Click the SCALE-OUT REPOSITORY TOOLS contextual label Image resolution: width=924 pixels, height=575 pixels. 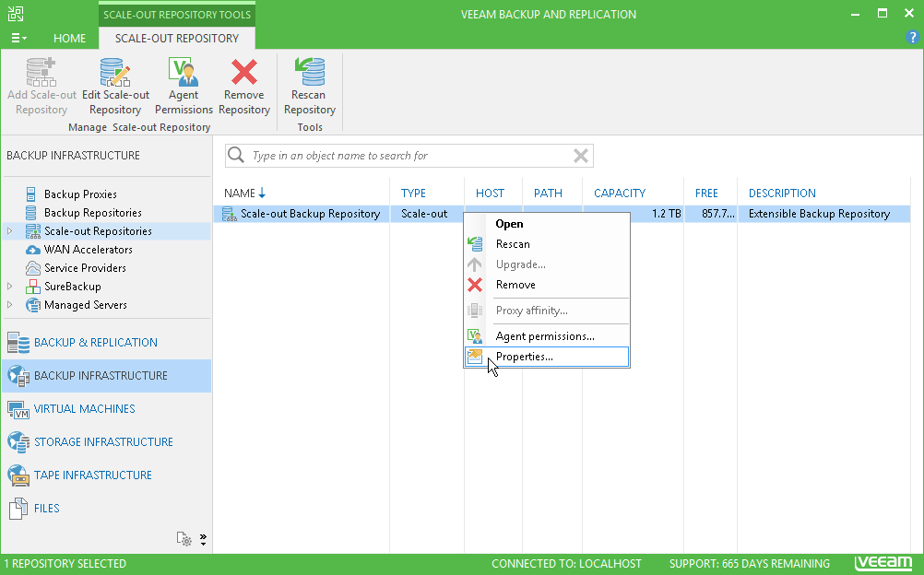click(x=177, y=15)
